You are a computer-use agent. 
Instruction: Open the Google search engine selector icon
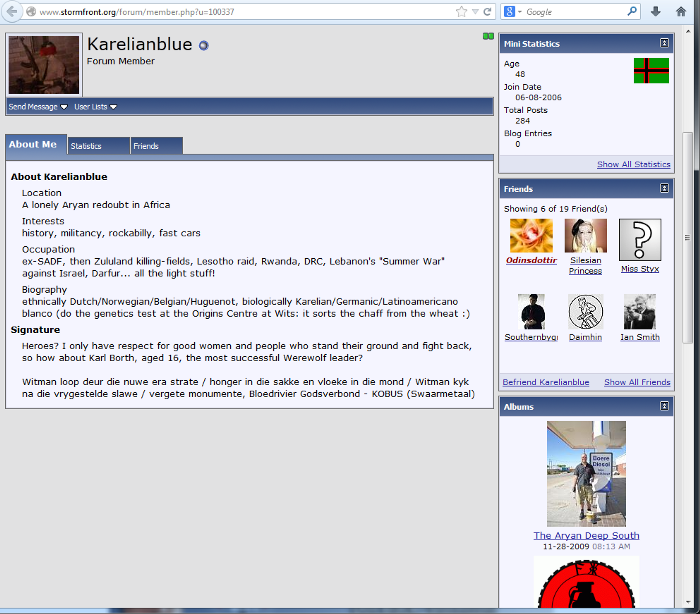pyautogui.click(x=512, y=12)
